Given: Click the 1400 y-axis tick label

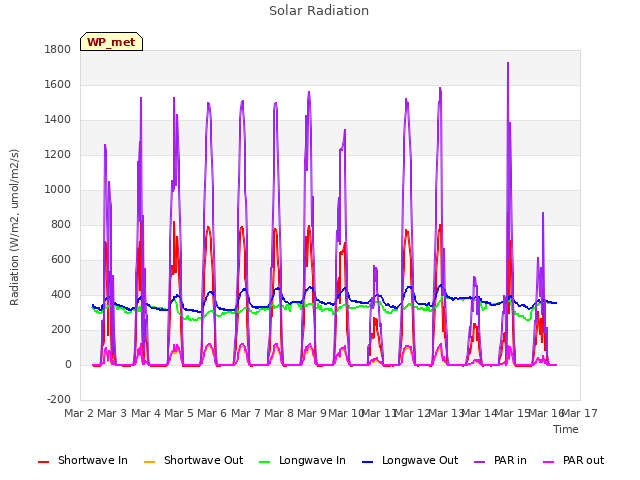Looking at the screenshot, I should (x=58, y=120).
